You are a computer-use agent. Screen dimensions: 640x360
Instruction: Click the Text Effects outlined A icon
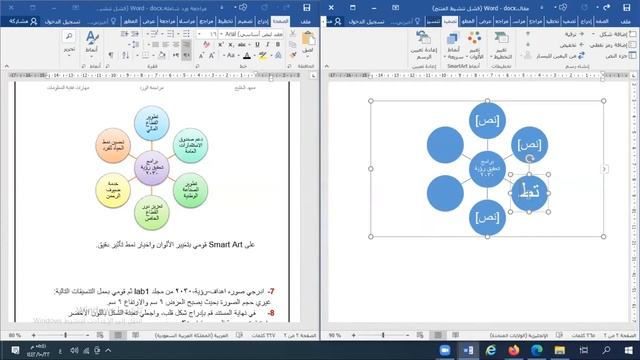[278, 56]
